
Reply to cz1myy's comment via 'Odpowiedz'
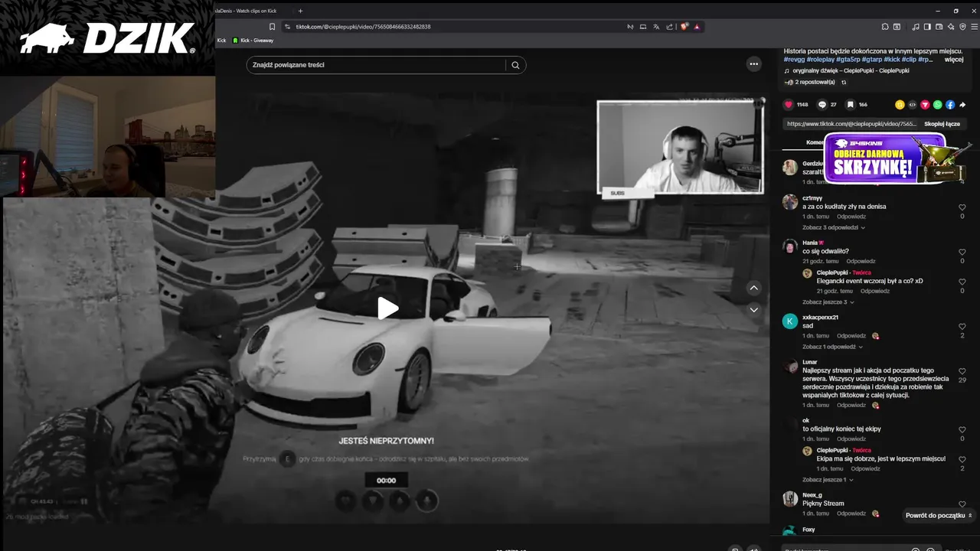pyautogui.click(x=851, y=217)
